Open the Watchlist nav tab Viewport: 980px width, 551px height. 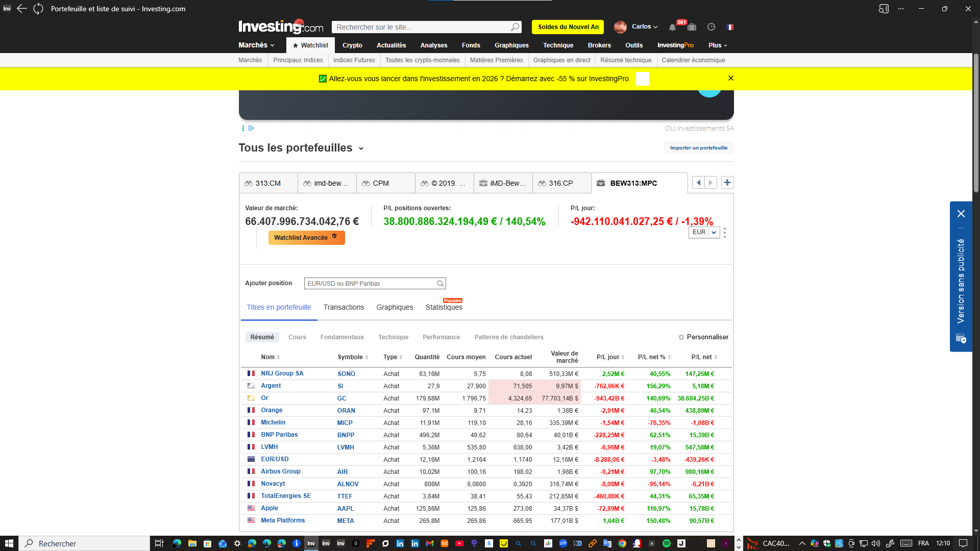click(310, 45)
